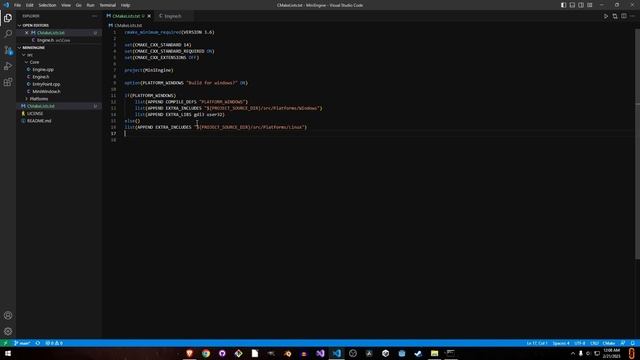This screenshot has width=640, height=360.
Task: Open the Help menu
Action: [125, 5]
